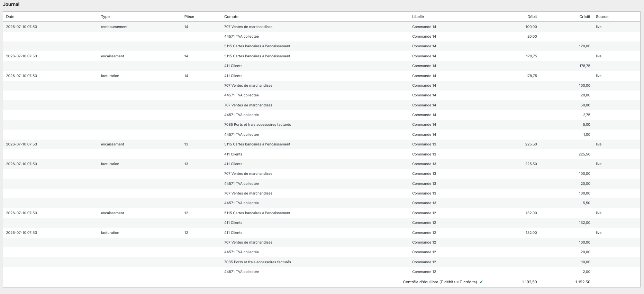Click the 178,75 debit on 5115 Cartes bancaires
644x294 pixels.
pyautogui.click(x=532, y=56)
